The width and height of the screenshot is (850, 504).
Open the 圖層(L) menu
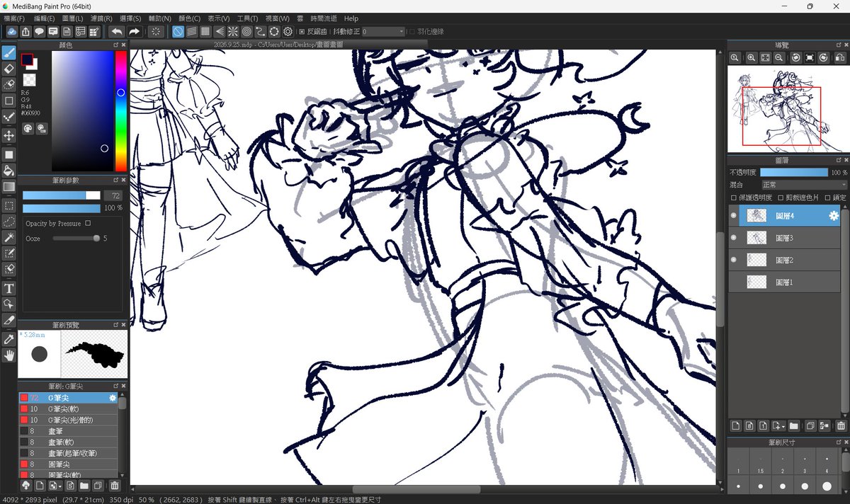[x=72, y=18]
